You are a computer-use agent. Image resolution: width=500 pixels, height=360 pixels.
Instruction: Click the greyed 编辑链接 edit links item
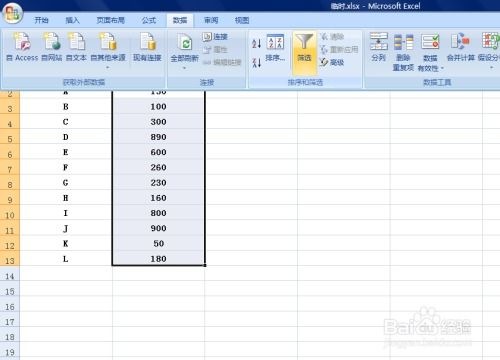tap(222, 62)
